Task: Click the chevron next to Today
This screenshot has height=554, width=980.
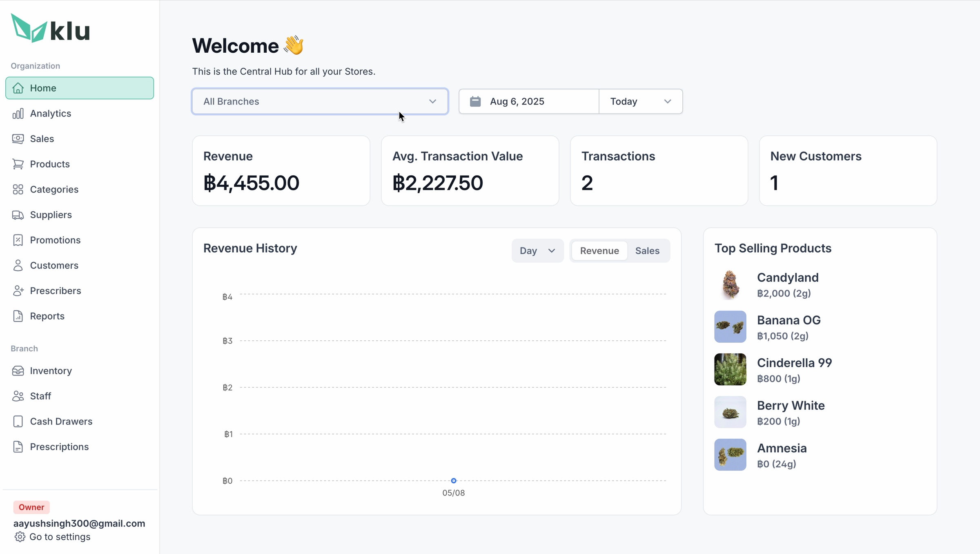Action: [668, 101]
